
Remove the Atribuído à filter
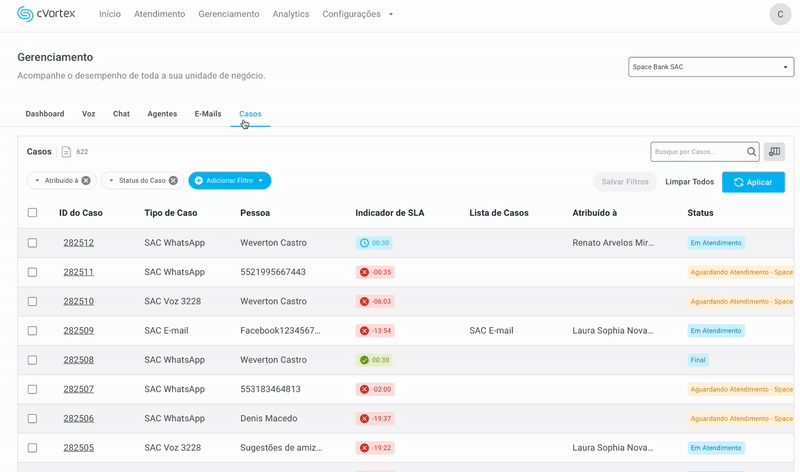[86, 181]
